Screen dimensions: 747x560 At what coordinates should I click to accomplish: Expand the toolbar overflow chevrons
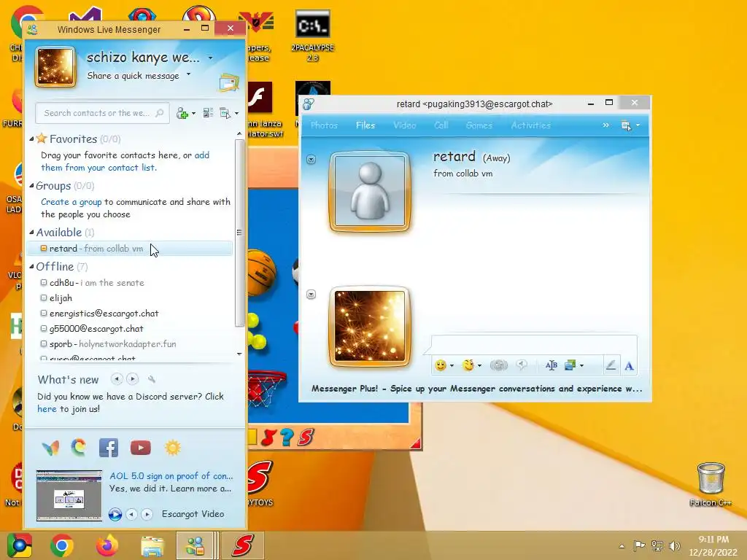coord(605,125)
